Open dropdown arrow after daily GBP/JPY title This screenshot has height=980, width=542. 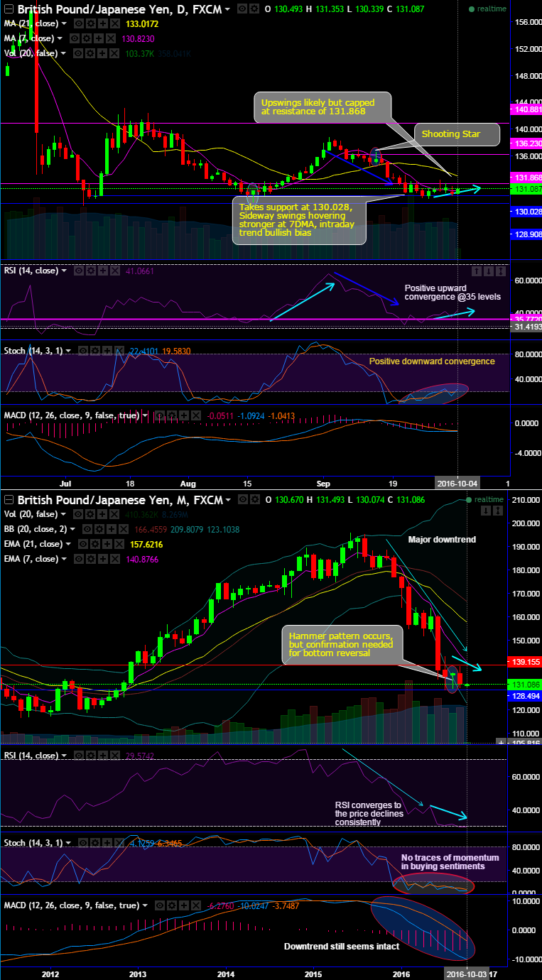[227, 9]
